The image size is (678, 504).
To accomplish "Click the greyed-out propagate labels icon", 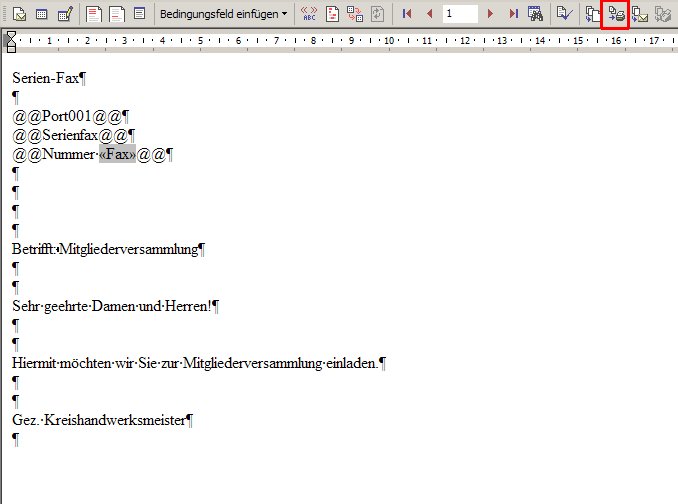I will click(x=377, y=14).
